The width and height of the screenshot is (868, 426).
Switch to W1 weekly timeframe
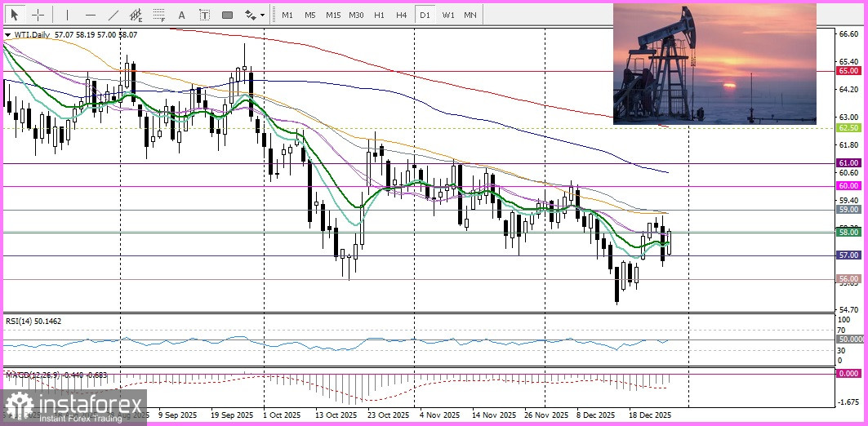click(x=447, y=15)
